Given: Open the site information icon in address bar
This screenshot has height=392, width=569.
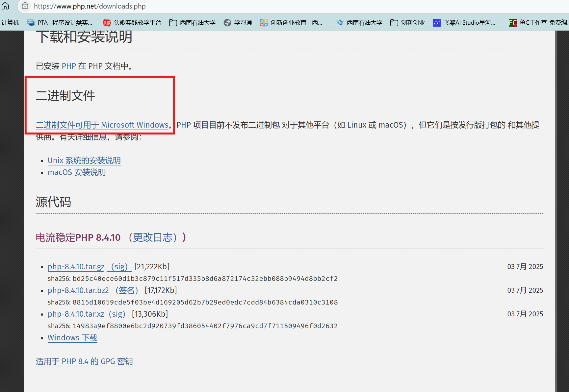Looking at the screenshot, I should [25, 6].
